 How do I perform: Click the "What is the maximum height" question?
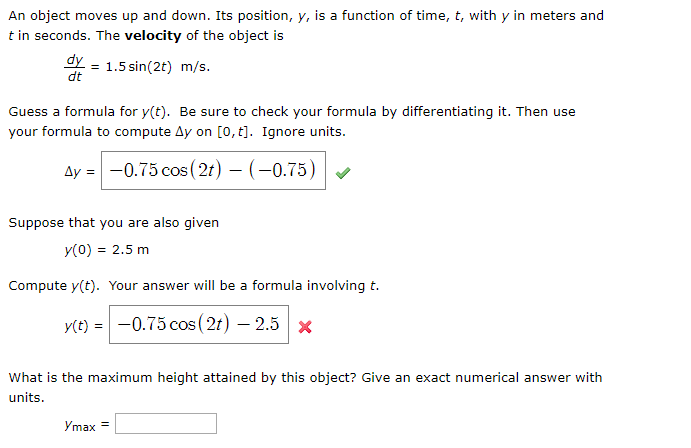(x=140, y=377)
